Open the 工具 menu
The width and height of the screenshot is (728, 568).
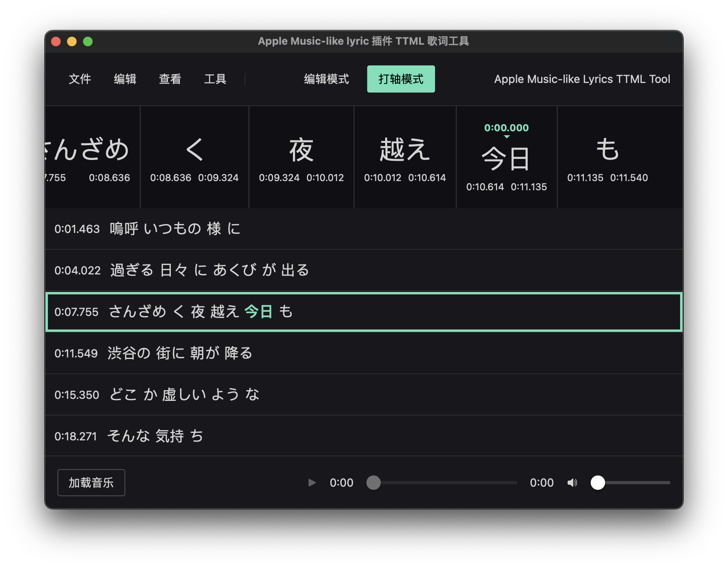point(216,79)
